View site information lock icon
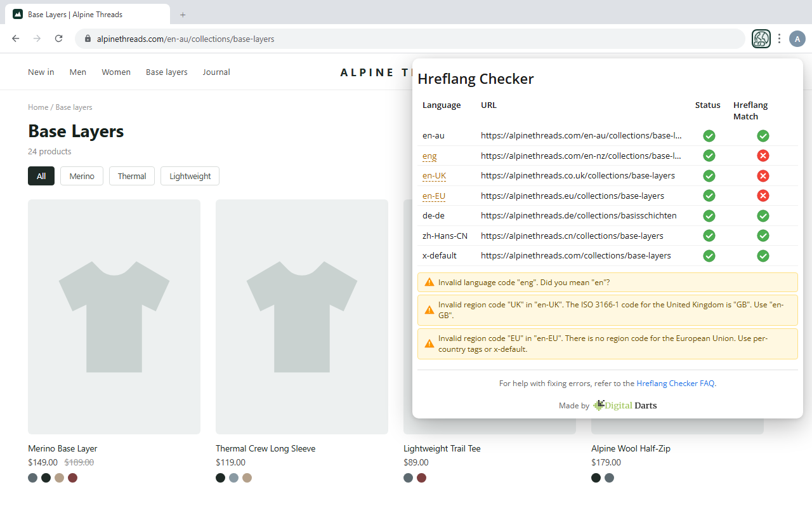Viewport: 812px width, 508px height. 88,39
